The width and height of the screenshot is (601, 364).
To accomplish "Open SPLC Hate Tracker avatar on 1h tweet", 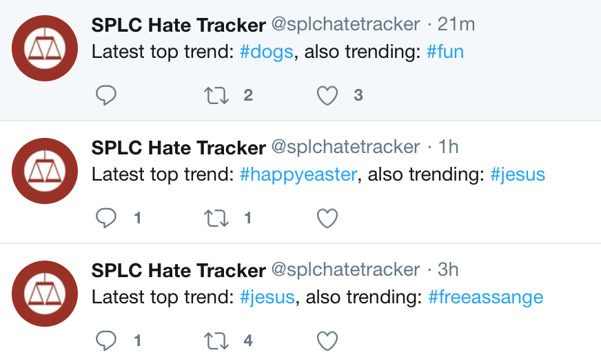I will point(45,171).
